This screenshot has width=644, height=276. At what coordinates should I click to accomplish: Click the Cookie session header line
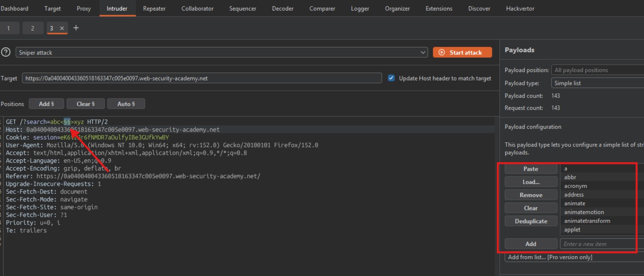pos(87,137)
